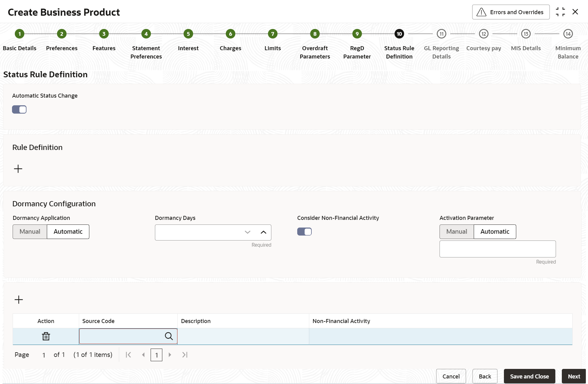Go to previous table page

pyautogui.click(x=143, y=355)
